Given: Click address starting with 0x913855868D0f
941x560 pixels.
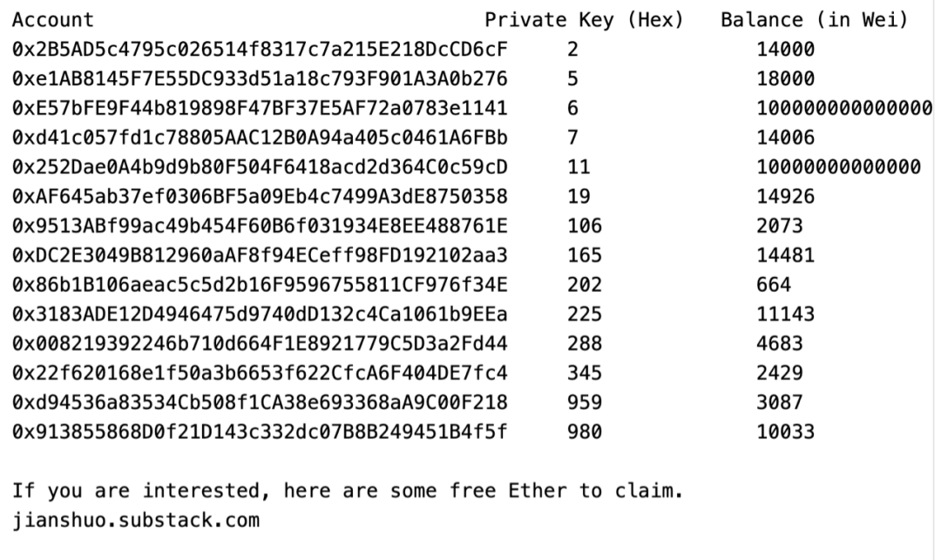Looking at the screenshot, I should pos(260,432).
